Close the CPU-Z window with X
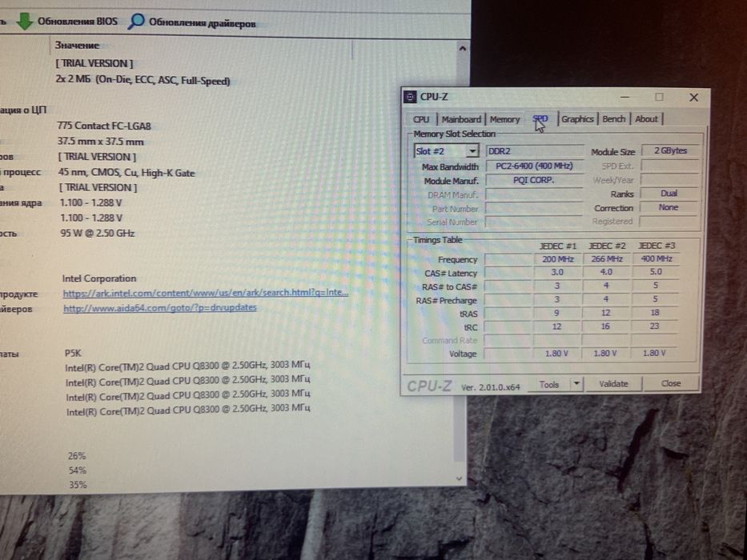747x560 pixels. click(x=693, y=97)
